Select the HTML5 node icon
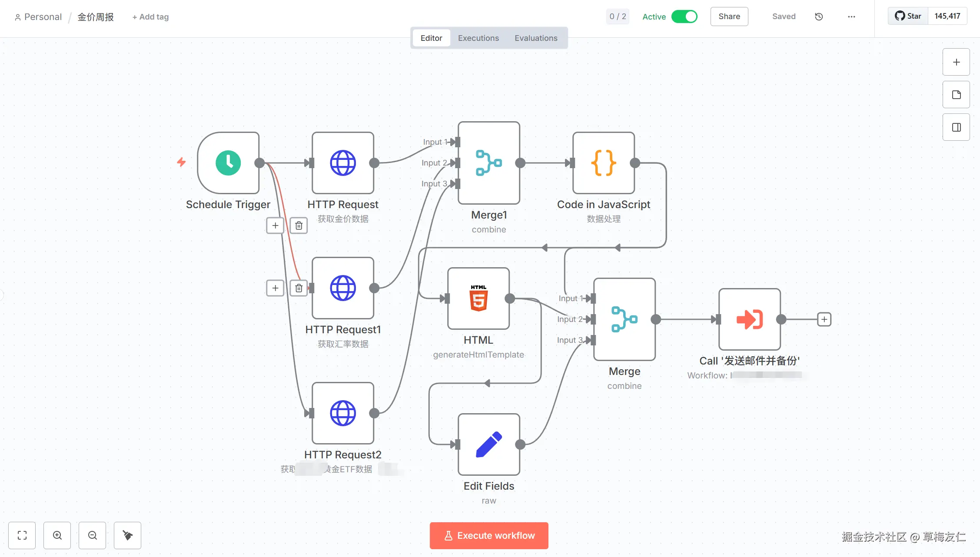 (478, 298)
